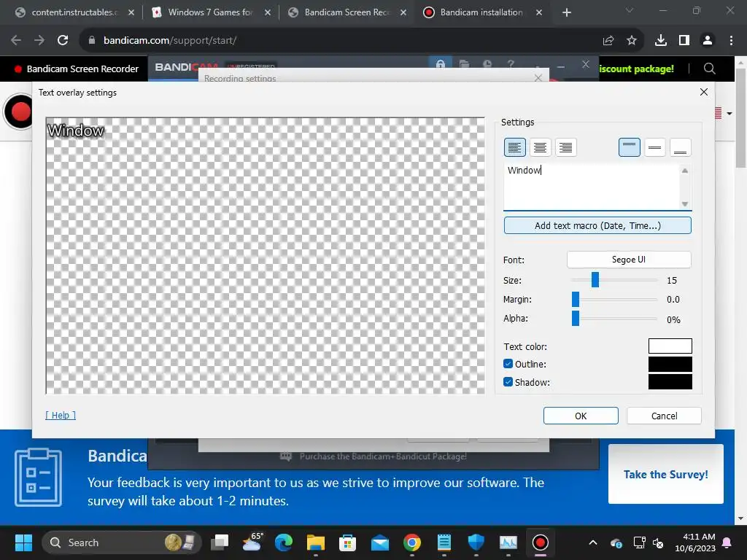The height and width of the screenshot is (560, 747).
Task: Center-align the overlay text
Action: (541, 147)
